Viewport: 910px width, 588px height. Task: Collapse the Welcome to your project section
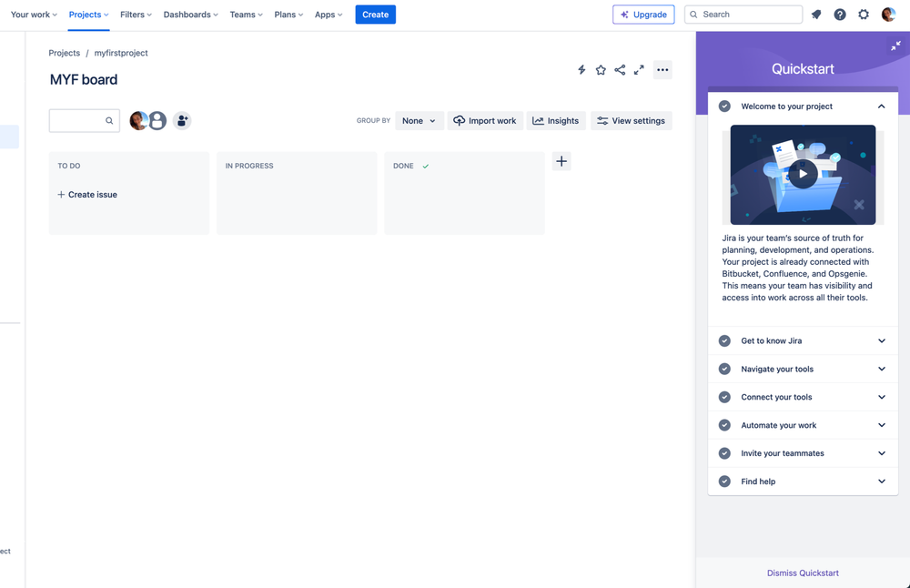(x=881, y=106)
